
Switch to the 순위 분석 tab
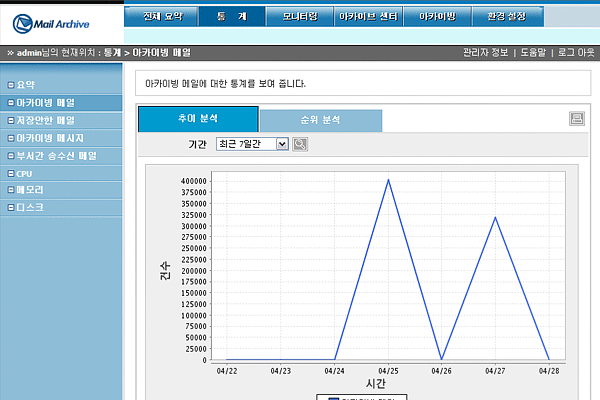point(321,121)
